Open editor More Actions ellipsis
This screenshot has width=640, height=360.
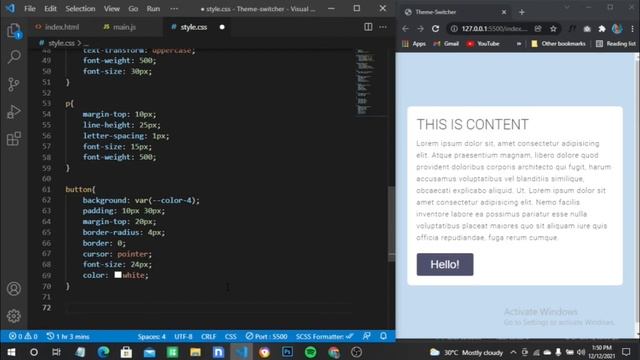382,27
